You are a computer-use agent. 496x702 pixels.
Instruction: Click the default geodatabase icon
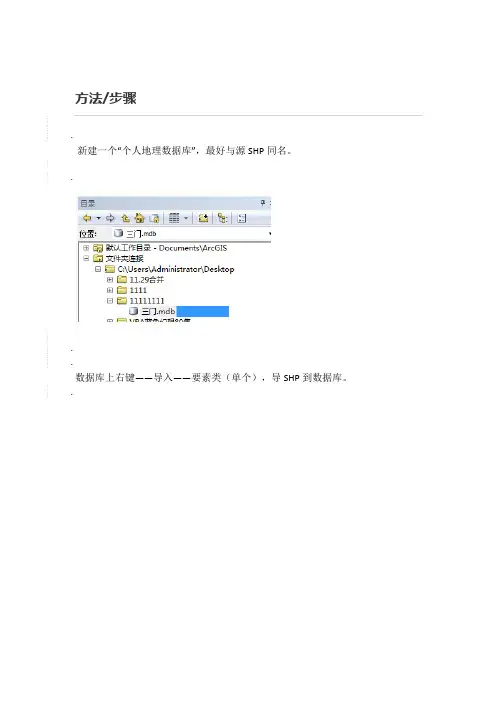pyautogui.click(x=154, y=218)
